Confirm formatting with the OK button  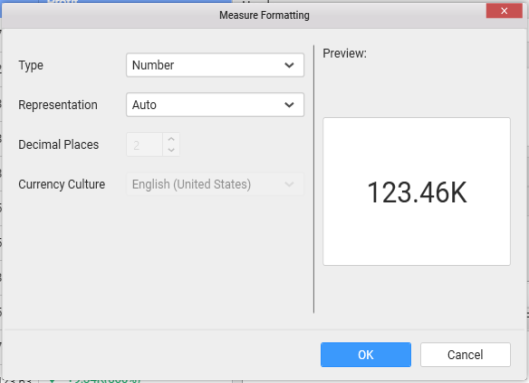[x=366, y=355]
